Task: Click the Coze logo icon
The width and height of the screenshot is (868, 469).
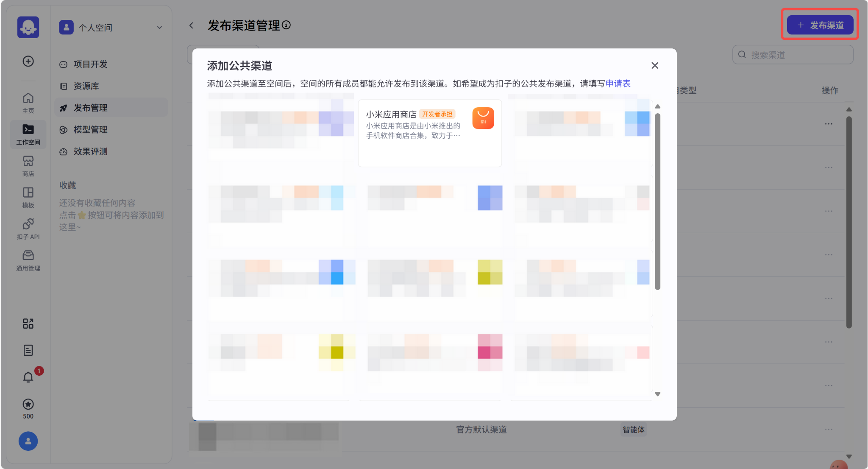Action: coord(28,27)
